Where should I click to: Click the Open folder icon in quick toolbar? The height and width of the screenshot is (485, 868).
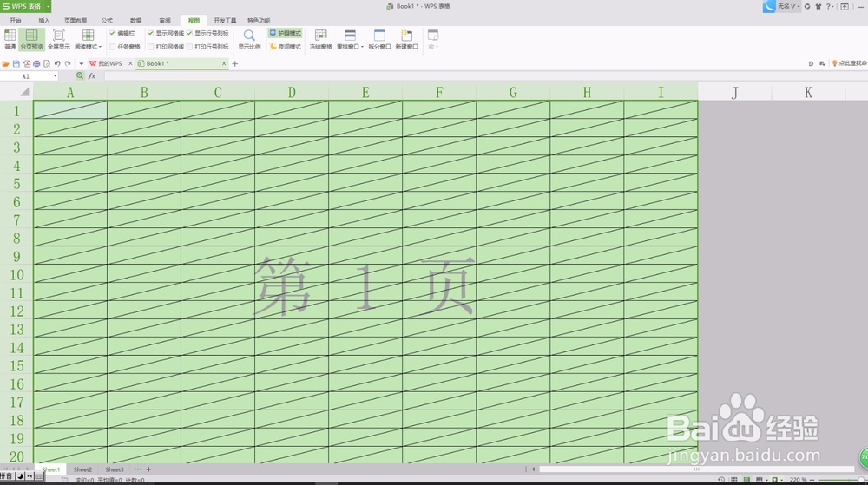tap(5, 63)
